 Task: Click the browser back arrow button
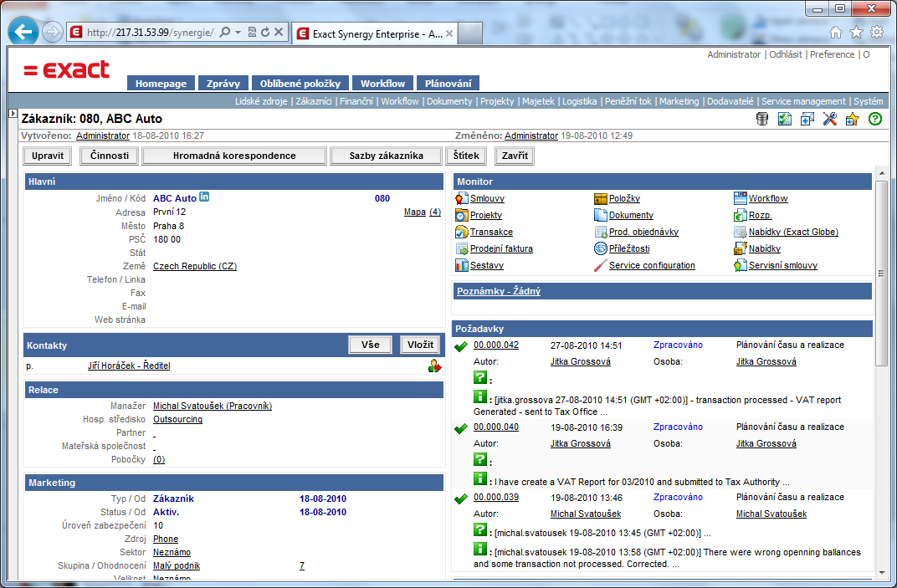(23, 32)
